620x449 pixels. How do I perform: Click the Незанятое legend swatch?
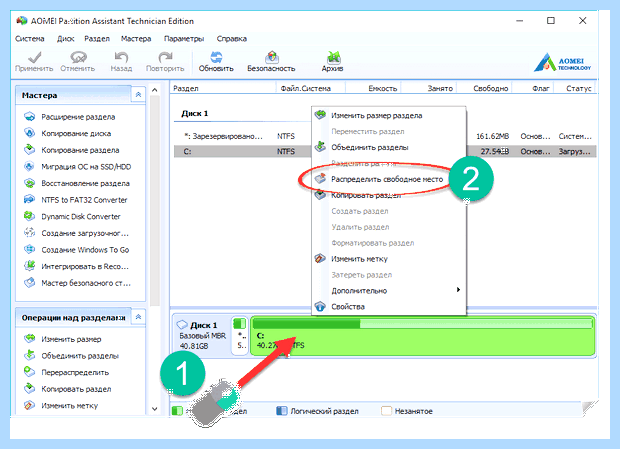click(x=386, y=411)
